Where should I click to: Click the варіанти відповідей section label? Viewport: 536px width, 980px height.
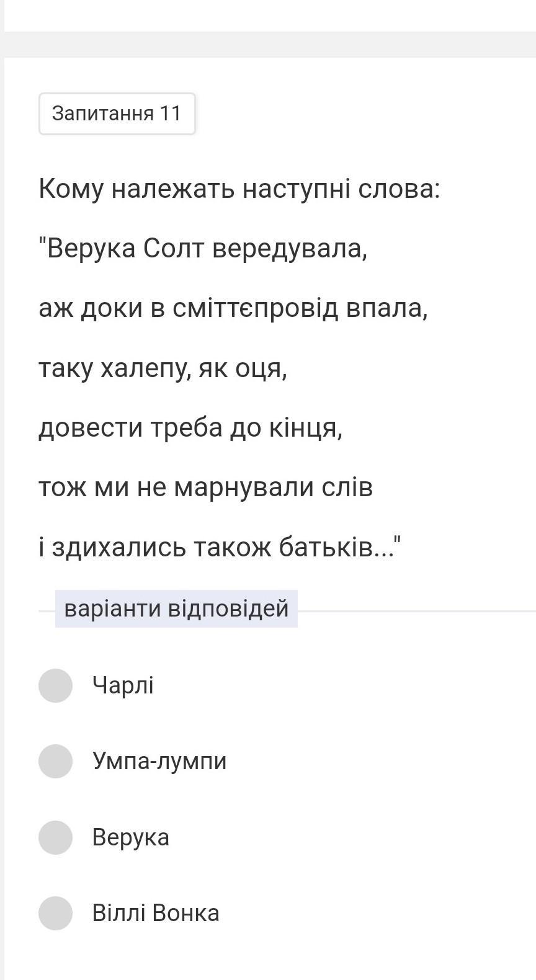click(x=176, y=608)
